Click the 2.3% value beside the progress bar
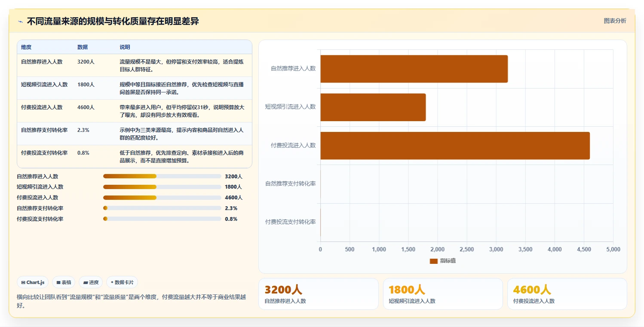Viewport: 644px width, 327px height. click(231, 208)
